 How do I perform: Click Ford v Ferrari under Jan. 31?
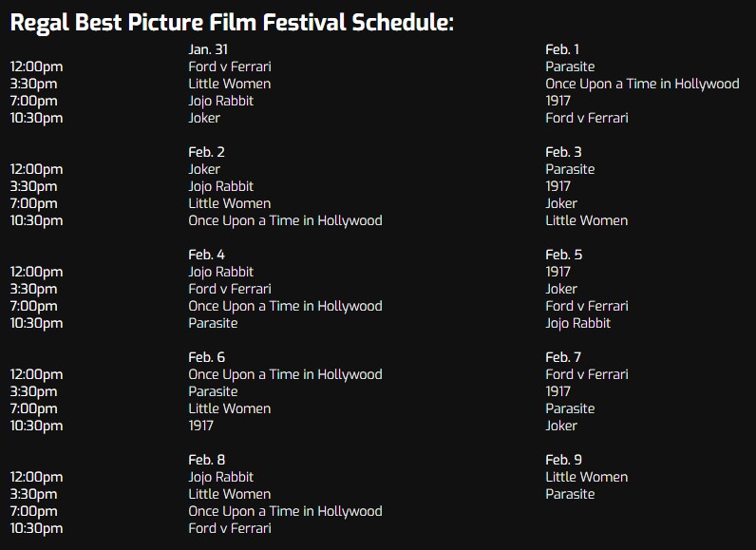230,66
